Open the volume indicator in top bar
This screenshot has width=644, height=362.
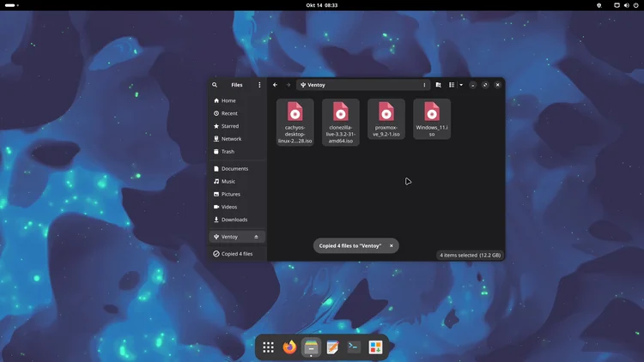626,5
